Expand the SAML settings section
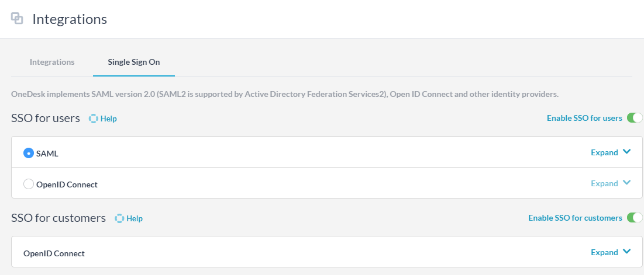 (x=604, y=152)
